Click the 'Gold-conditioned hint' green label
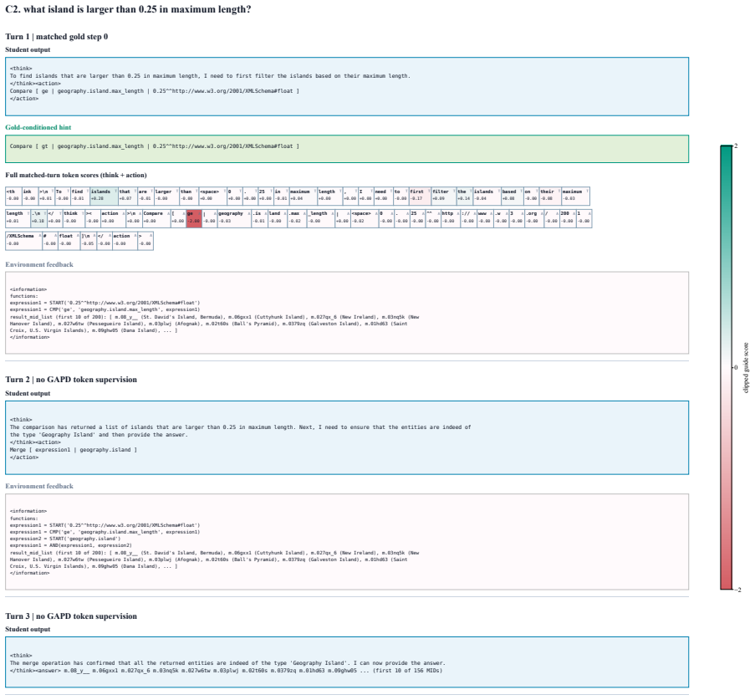This screenshot has height=700, width=755. point(38,127)
